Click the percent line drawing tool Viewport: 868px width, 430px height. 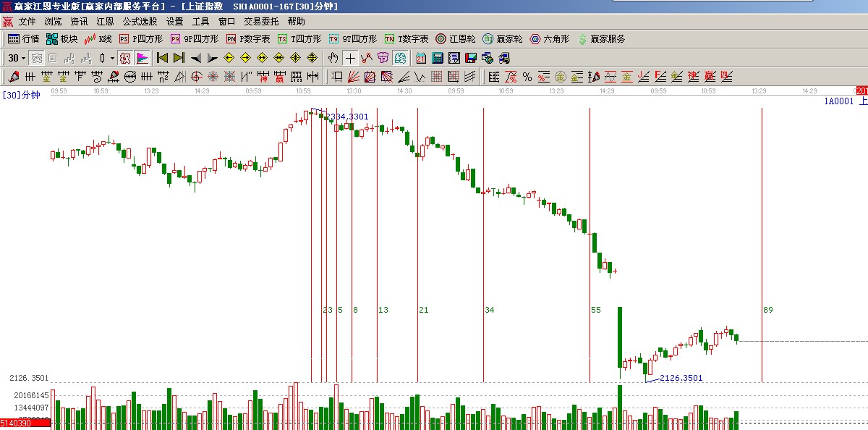pos(527,77)
